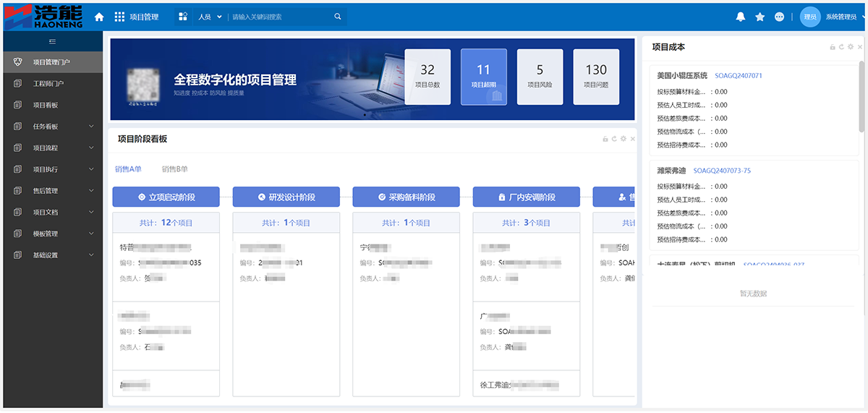Open project link SOAGQ2407073-75
Viewport: 868px width, 413px height.
pyautogui.click(x=722, y=171)
